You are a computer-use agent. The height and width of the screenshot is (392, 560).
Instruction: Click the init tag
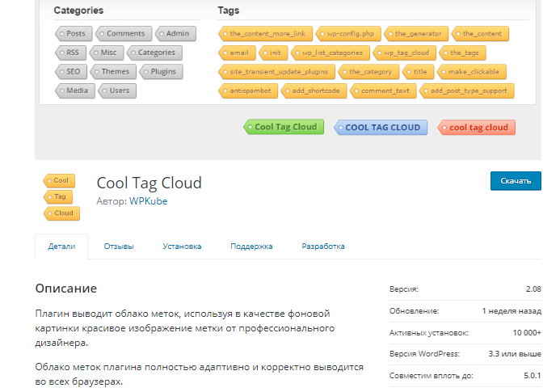click(x=273, y=53)
